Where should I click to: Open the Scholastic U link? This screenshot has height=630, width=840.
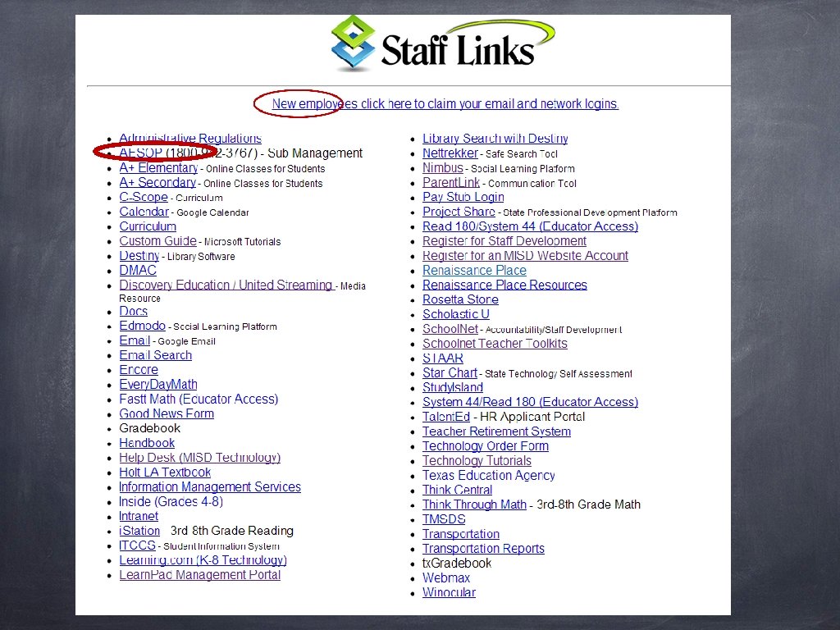[x=456, y=314]
